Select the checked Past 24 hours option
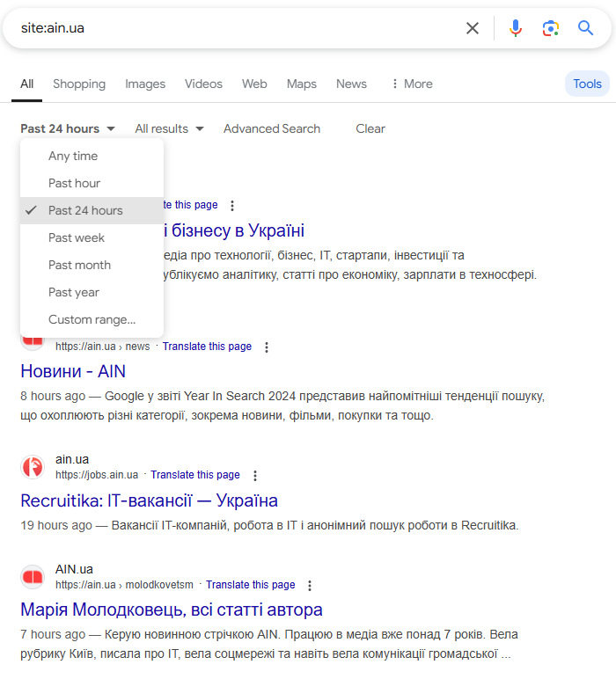 (x=85, y=210)
